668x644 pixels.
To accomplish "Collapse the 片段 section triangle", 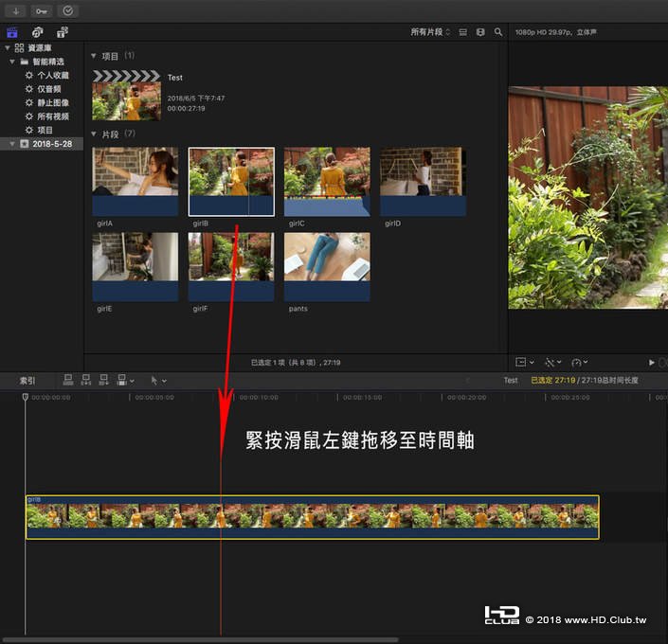I will pos(94,134).
